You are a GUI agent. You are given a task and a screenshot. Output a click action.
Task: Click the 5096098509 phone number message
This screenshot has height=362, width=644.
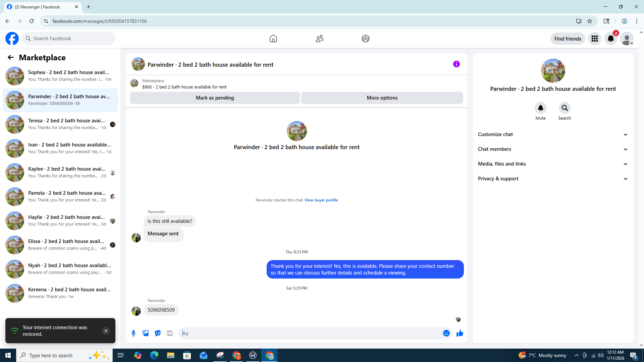[161, 310]
